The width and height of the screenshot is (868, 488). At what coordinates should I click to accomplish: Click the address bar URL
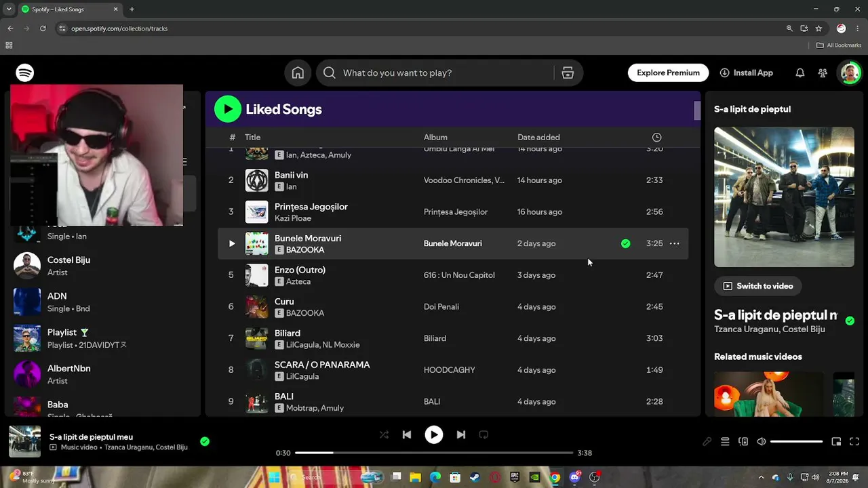(x=119, y=28)
